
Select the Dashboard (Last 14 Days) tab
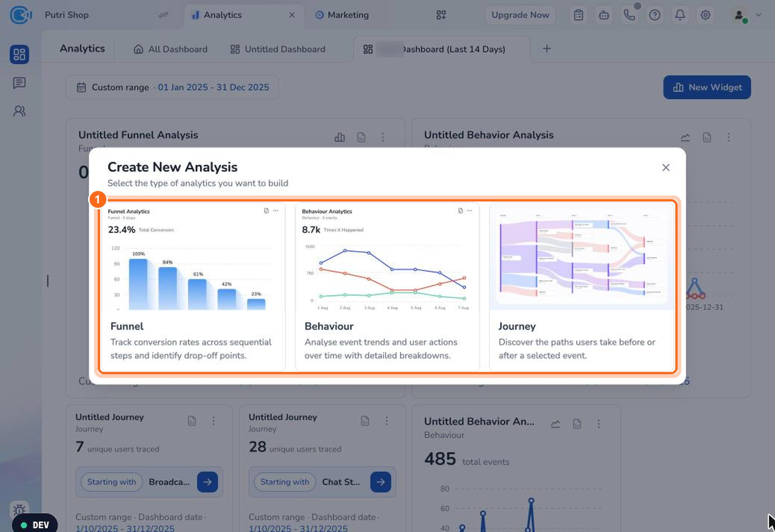coord(441,49)
